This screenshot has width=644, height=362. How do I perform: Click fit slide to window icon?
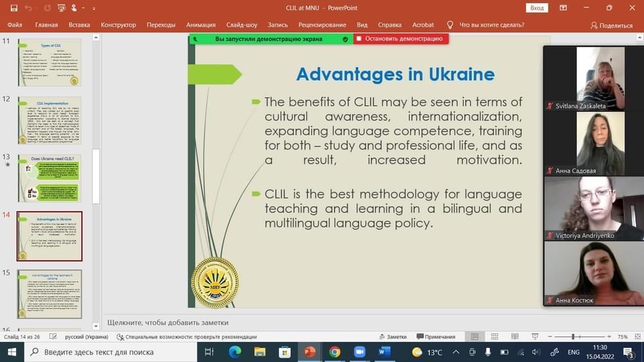[637, 337]
